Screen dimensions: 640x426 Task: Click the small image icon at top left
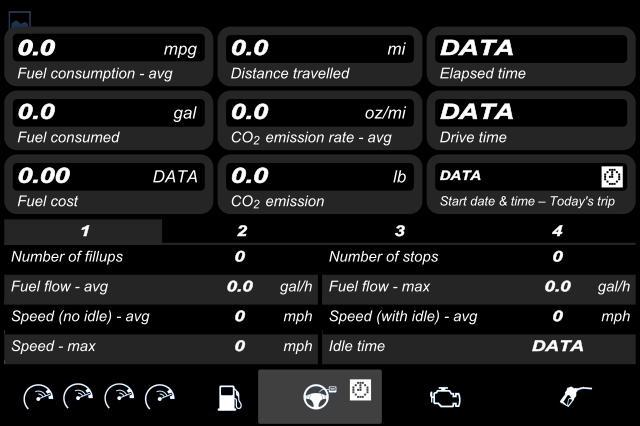pyautogui.click(x=20, y=19)
